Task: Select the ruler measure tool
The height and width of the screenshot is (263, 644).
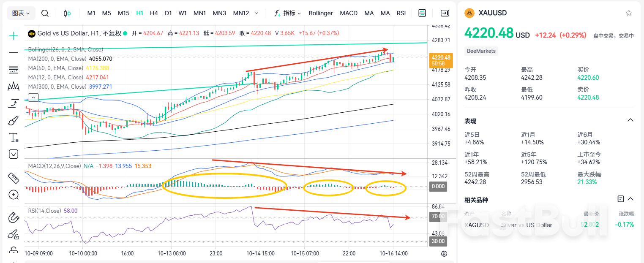Action: coord(14,178)
